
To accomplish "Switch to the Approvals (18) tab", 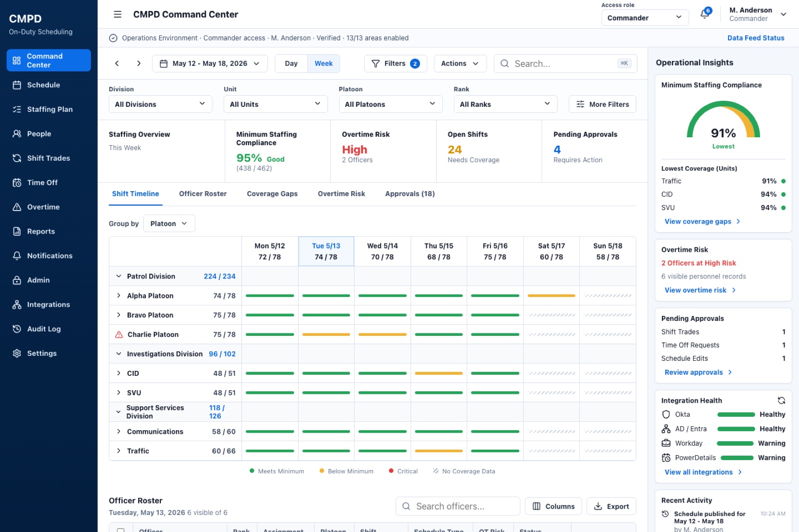I will pos(410,194).
